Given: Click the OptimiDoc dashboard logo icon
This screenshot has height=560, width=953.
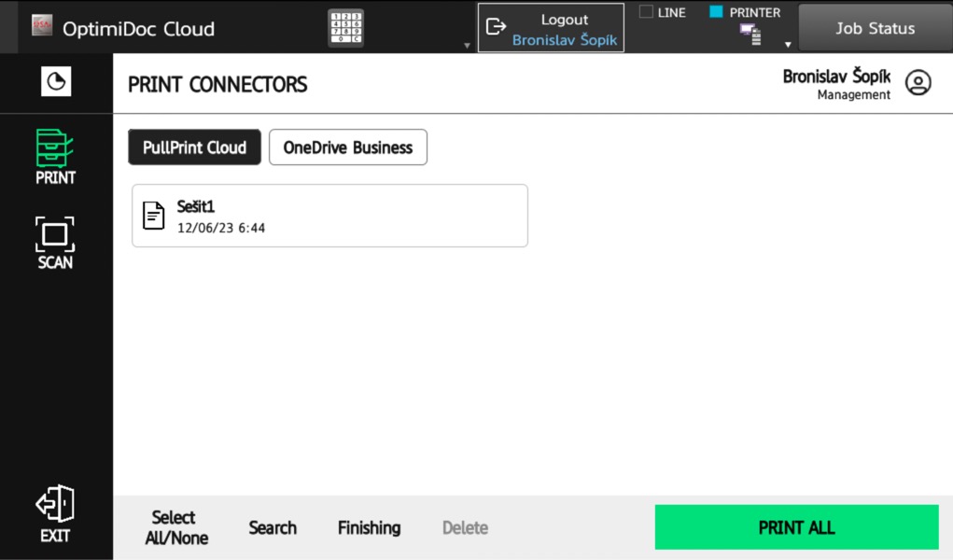Looking at the screenshot, I should click(x=56, y=83).
